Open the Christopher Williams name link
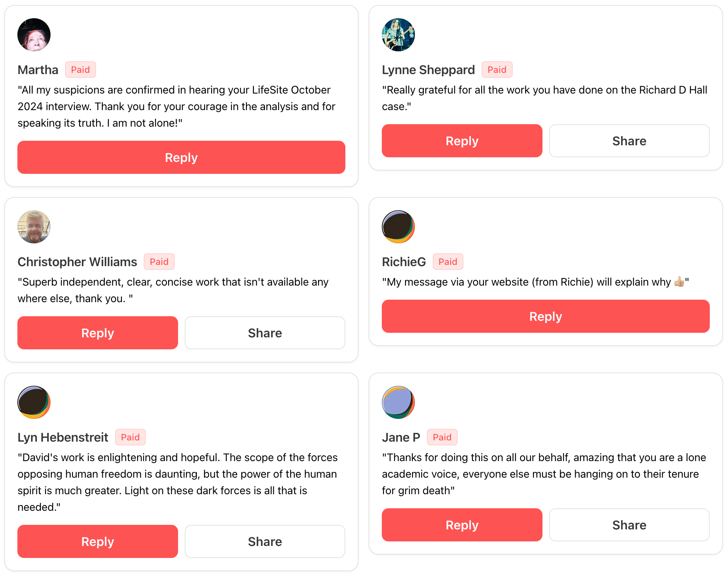The width and height of the screenshot is (728, 577). [x=77, y=262]
